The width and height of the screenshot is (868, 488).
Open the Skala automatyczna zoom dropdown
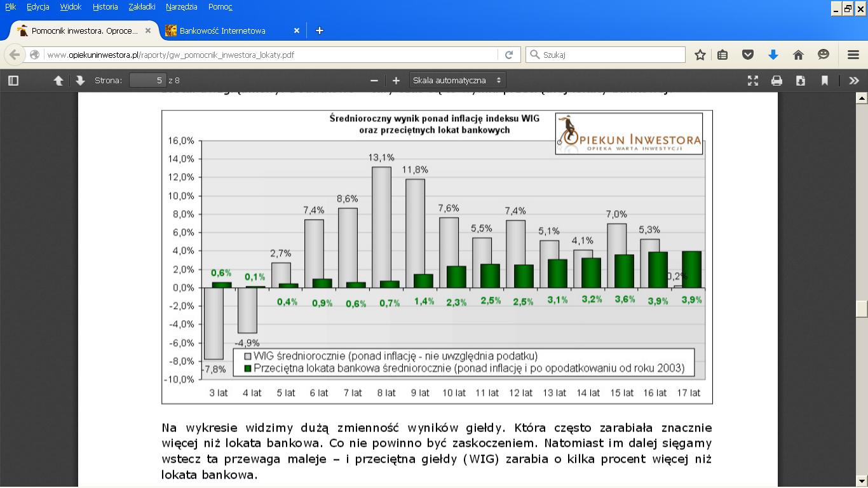click(x=458, y=81)
